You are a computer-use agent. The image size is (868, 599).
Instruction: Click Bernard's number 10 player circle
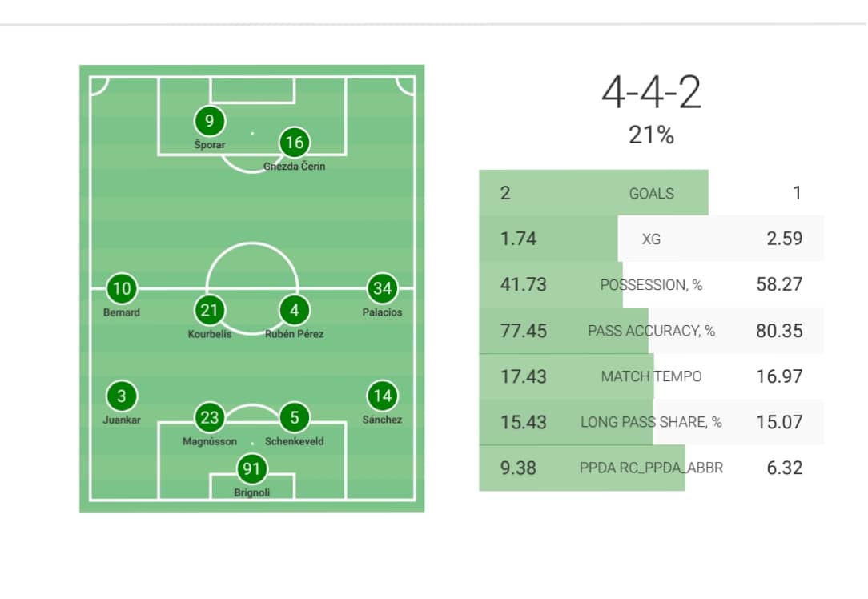tap(122, 288)
